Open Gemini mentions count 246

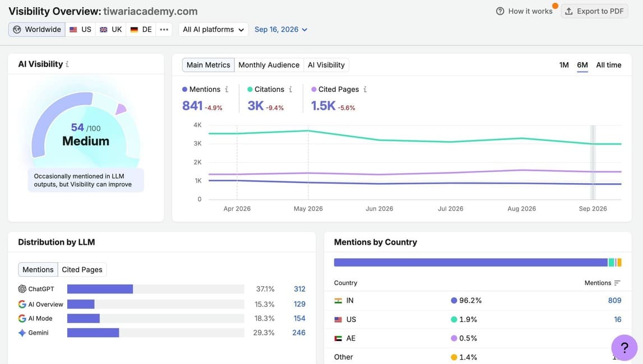coord(299,333)
